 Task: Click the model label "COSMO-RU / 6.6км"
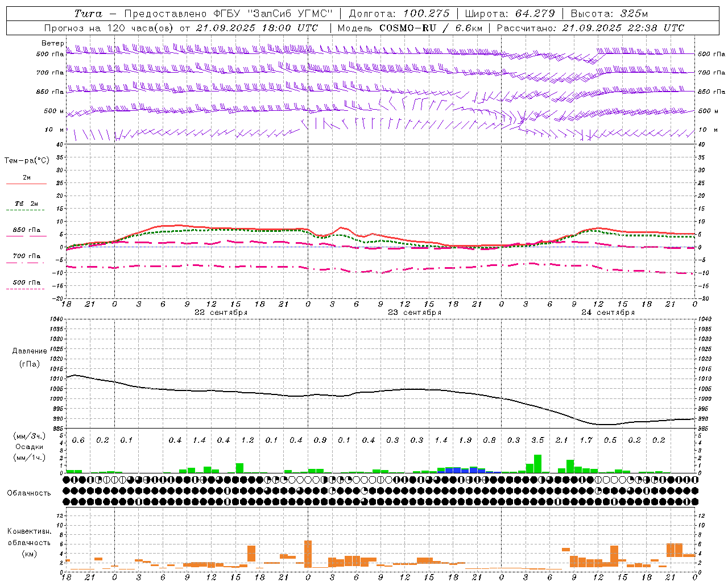[431, 28]
